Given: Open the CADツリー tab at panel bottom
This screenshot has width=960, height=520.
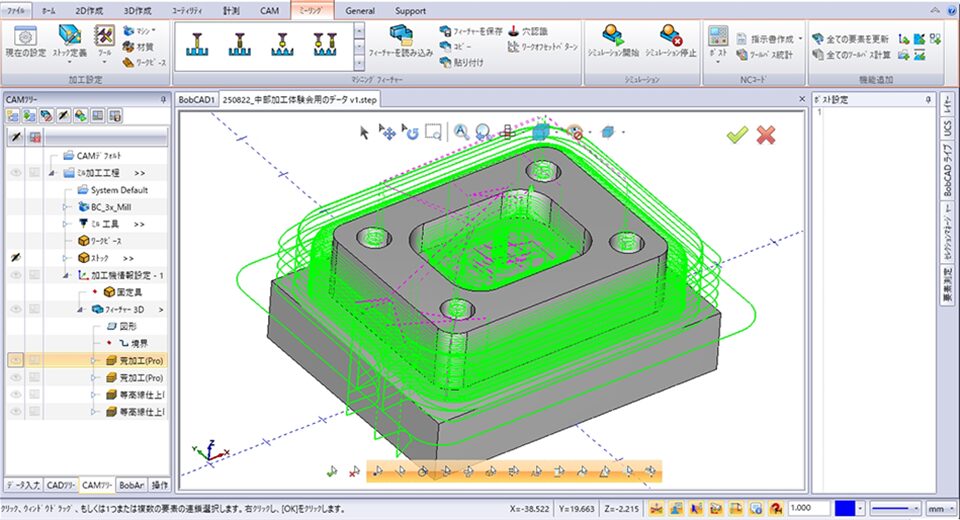Looking at the screenshot, I should tap(60, 485).
